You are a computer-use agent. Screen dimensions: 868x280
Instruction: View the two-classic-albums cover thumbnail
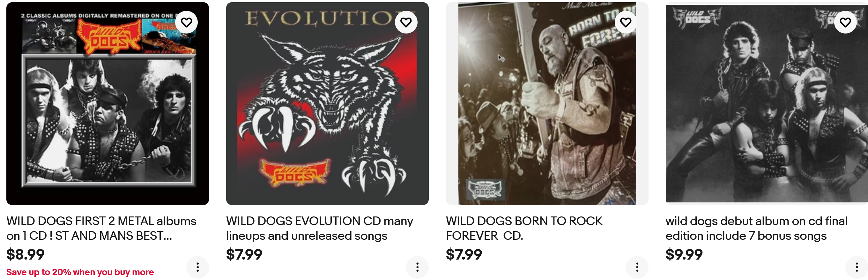click(x=108, y=103)
